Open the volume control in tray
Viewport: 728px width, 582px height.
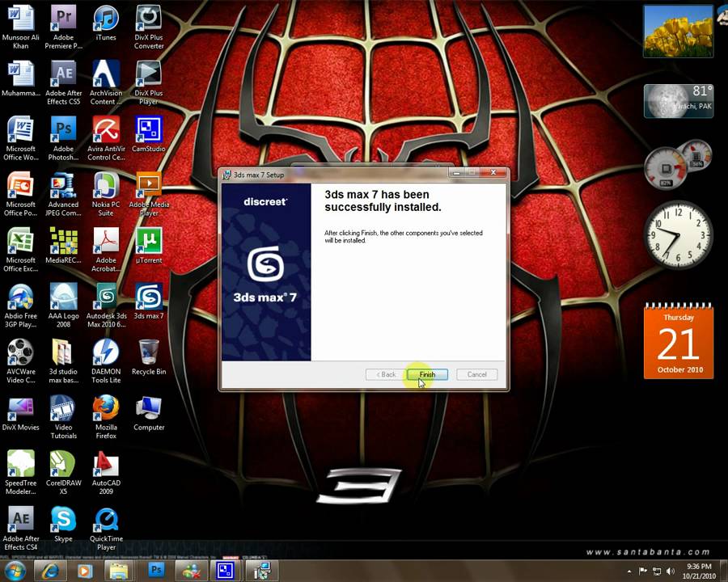(x=670, y=571)
